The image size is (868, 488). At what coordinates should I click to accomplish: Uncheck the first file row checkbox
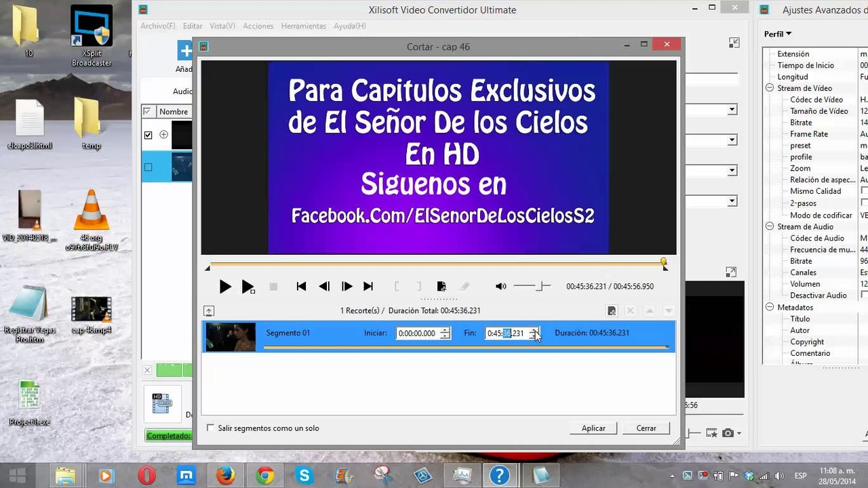pyautogui.click(x=149, y=135)
